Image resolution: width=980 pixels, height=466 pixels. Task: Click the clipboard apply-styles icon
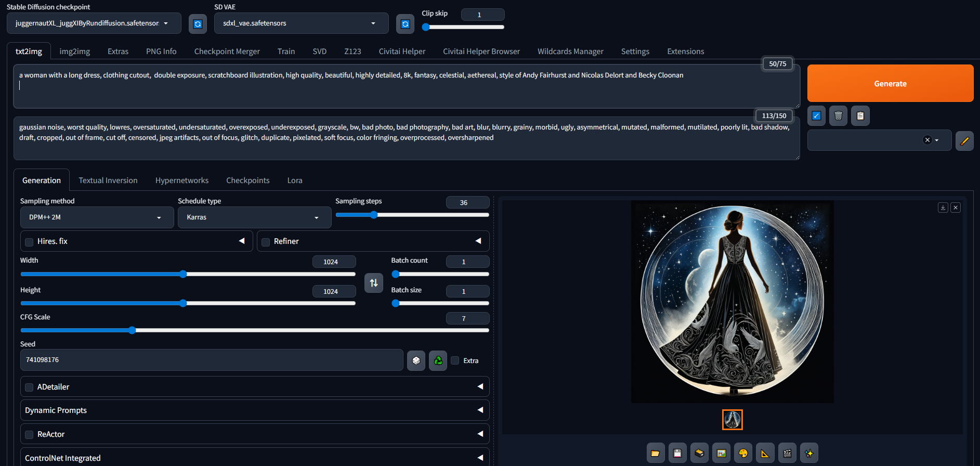[x=860, y=116]
